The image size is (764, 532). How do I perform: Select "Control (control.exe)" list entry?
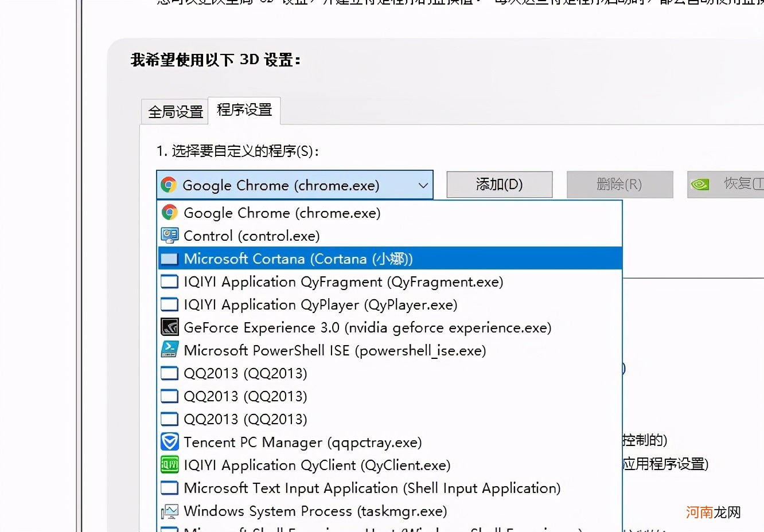coord(390,236)
